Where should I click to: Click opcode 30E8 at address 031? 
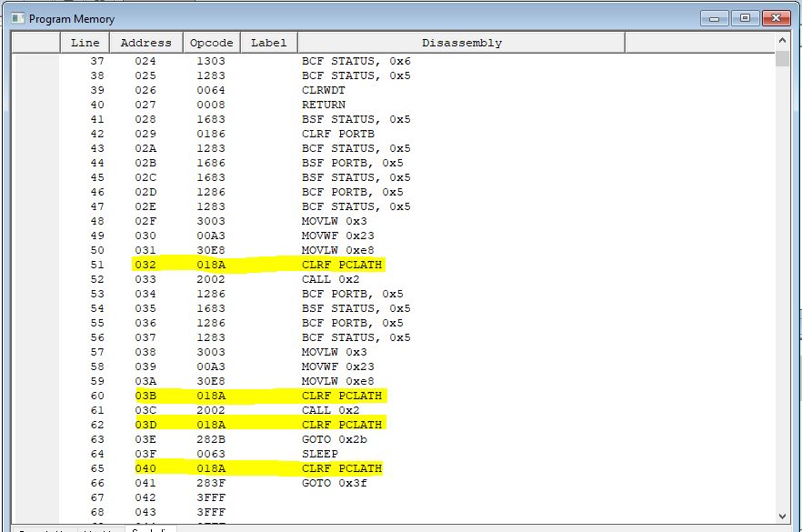pyautogui.click(x=211, y=250)
